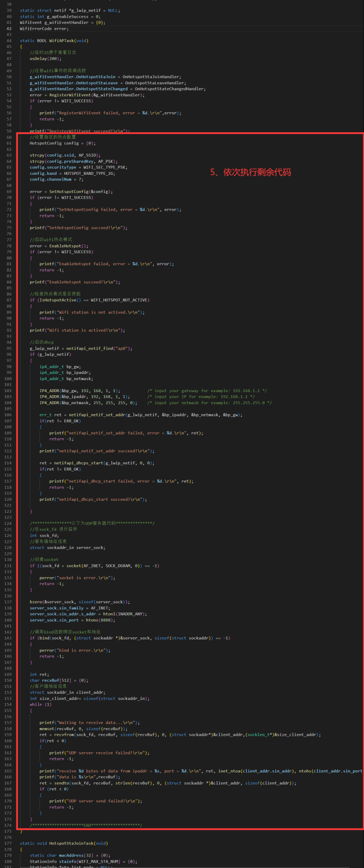Click the UDP服务器代码 comment banner

(x=92, y=523)
